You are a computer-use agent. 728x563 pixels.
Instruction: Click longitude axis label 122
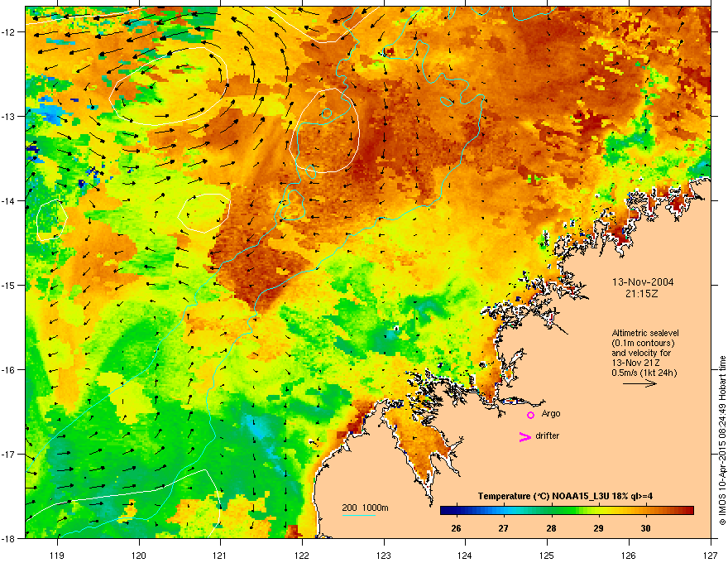[x=302, y=556]
